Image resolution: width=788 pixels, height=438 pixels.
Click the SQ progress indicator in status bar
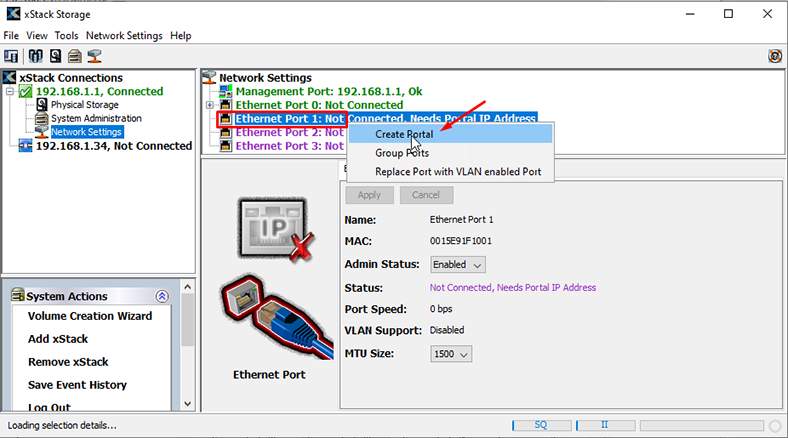click(x=541, y=425)
